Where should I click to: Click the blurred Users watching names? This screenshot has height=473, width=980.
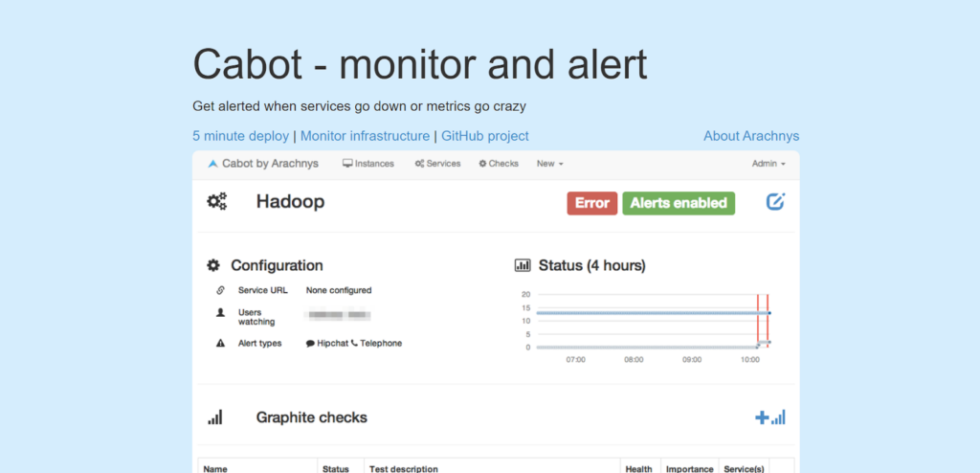point(338,315)
